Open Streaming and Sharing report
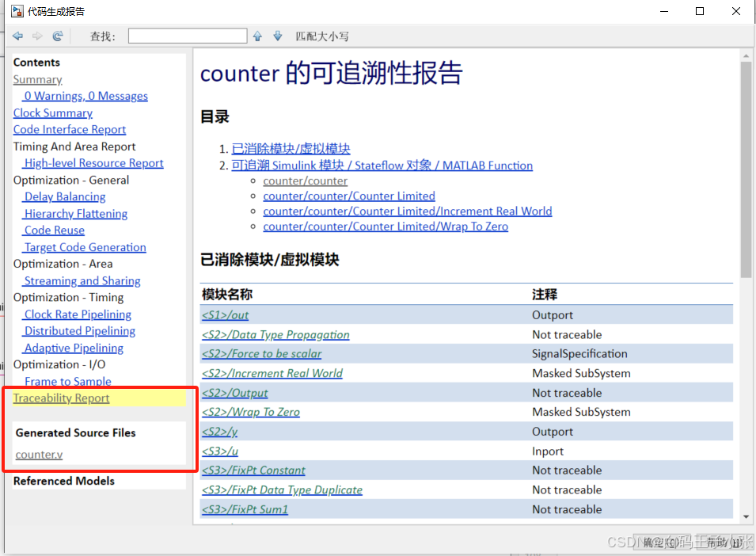Image resolution: width=756 pixels, height=556 pixels. click(x=82, y=281)
